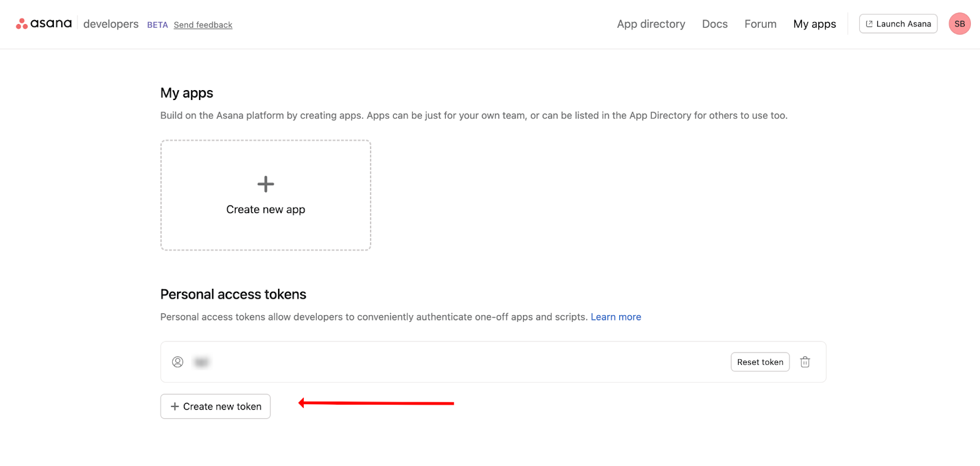The image size is (980, 466).
Task: Open the SB profile avatar
Action: pos(959,24)
